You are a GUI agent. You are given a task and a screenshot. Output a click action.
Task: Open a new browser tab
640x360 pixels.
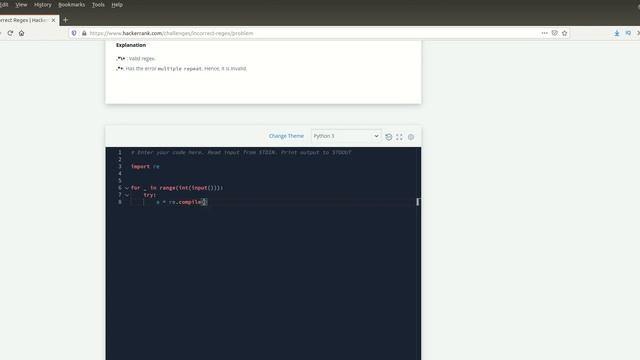pyautogui.click(x=65, y=20)
